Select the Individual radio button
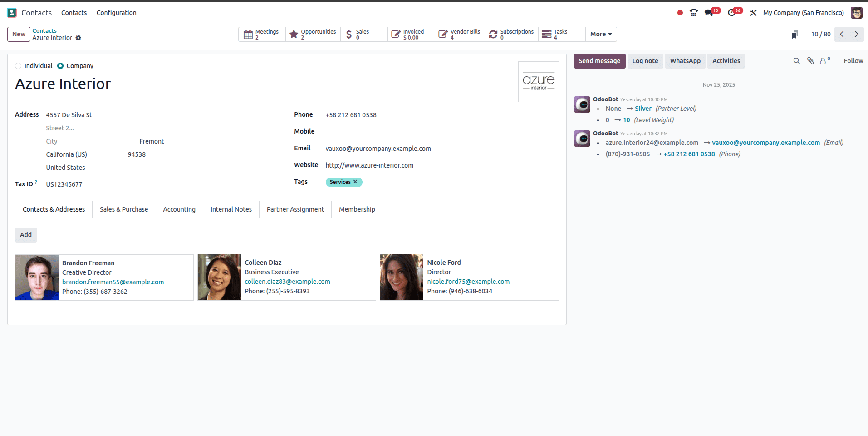This screenshot has width=868, height=436. [18, 66]
